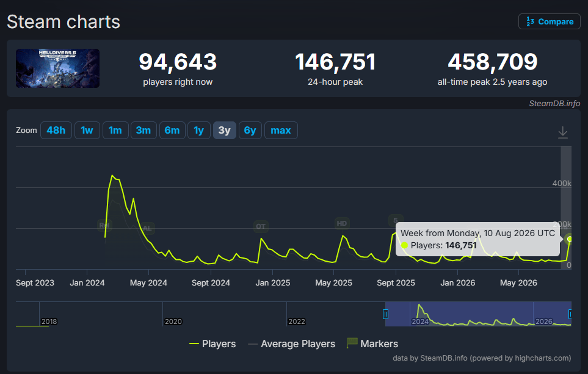Select the max zoom range

[281, 131]
